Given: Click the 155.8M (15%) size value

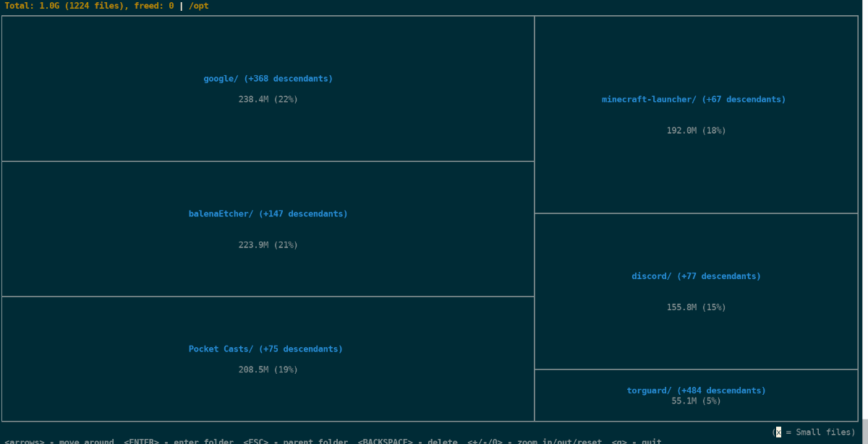Looking at the screenshot, I should click(x=696, y=307).
